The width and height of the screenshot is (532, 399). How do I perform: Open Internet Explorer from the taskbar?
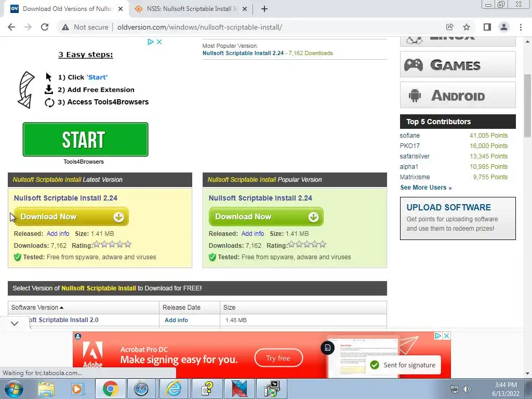174,389
